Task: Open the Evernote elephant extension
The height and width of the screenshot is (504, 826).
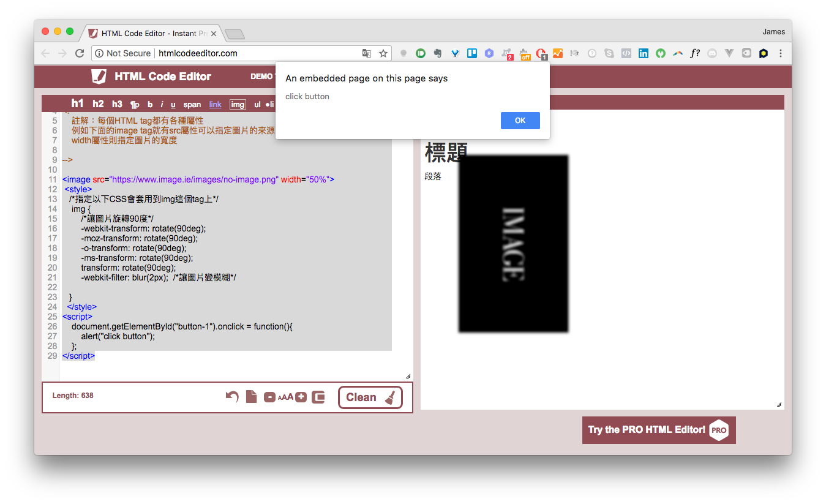Action: pyautogui.click(x=437, y=53)
